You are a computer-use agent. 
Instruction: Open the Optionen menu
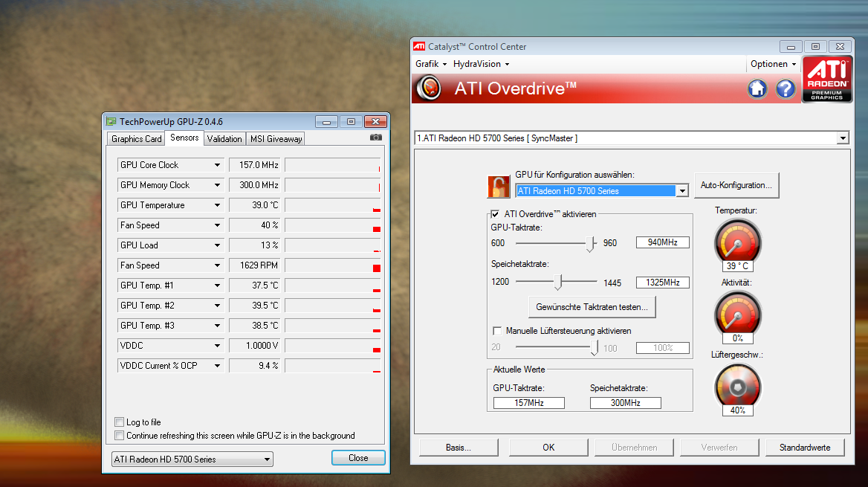point(773,64)
